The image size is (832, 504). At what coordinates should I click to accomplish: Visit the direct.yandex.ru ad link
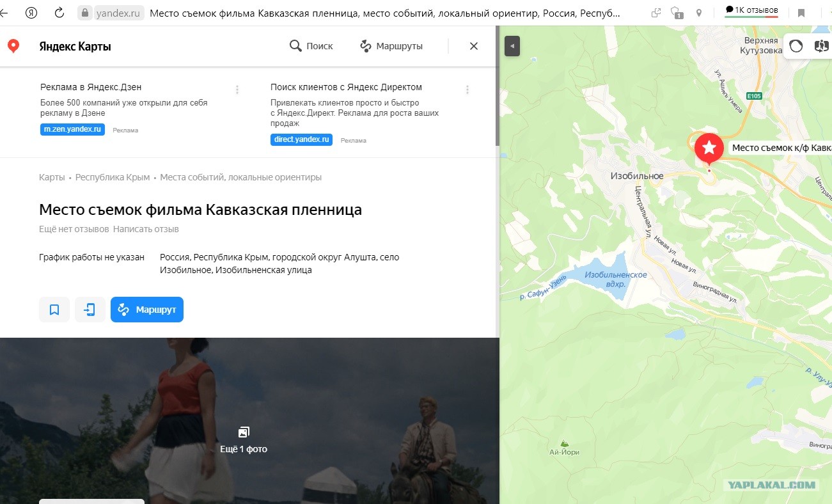pyautogui.click(x=301, y=139)
